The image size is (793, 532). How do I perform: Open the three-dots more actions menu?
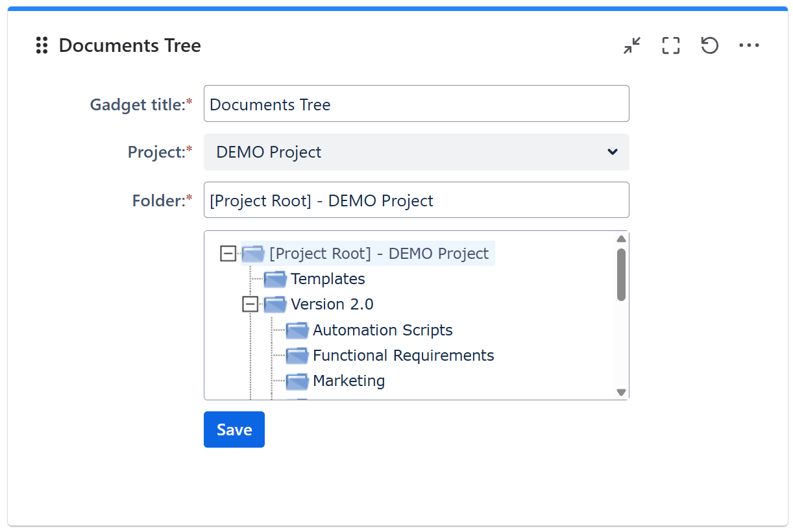pos(749,45)
